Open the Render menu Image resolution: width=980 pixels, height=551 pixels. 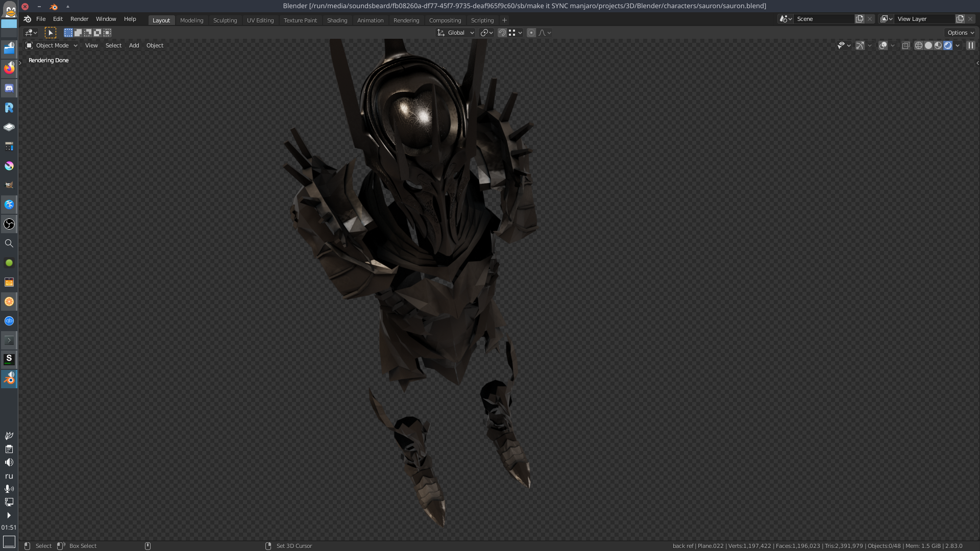79,19
